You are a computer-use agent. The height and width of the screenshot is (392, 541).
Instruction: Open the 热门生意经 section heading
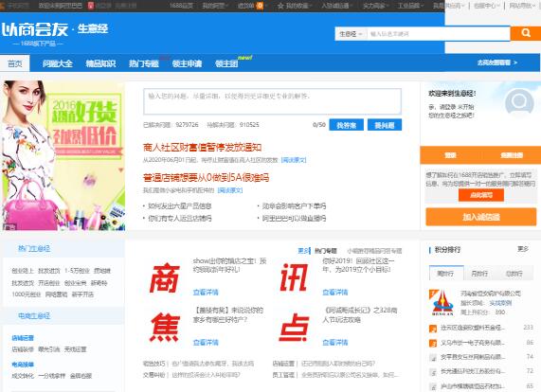[34, 248]
